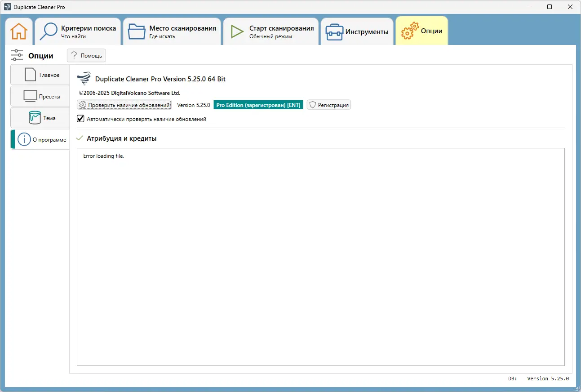This screenshot has width=581, height=392.
Task: Click the app icon in title bar
Action: point(7,7)
